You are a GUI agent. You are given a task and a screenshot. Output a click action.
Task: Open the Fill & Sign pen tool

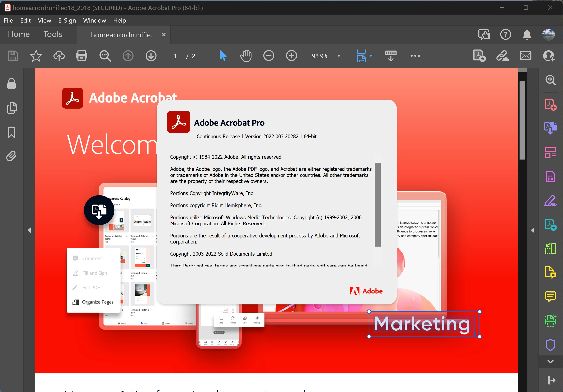[550, 201]
